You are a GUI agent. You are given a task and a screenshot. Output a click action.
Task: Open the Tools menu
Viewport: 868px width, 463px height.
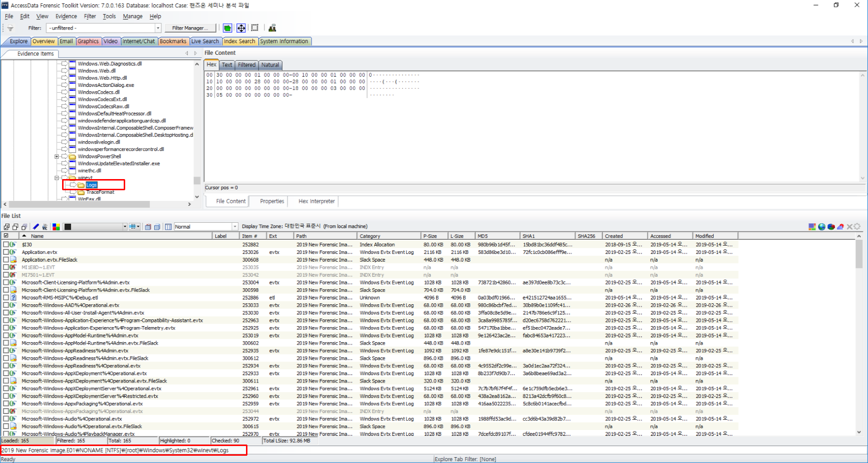[x=109, y=16]
